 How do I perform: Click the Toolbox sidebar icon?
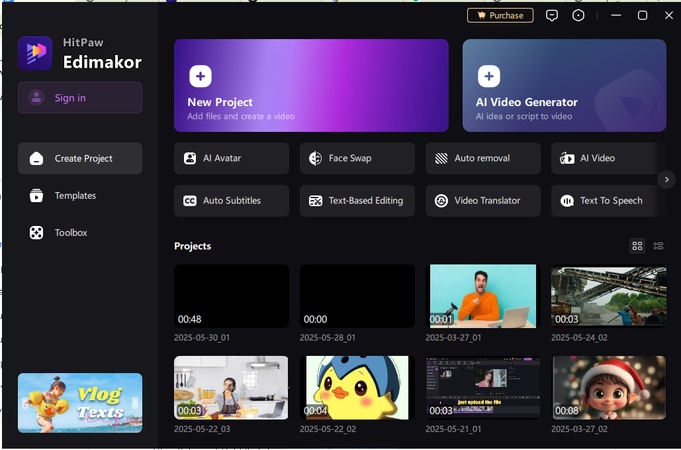[x=36, y=233]
